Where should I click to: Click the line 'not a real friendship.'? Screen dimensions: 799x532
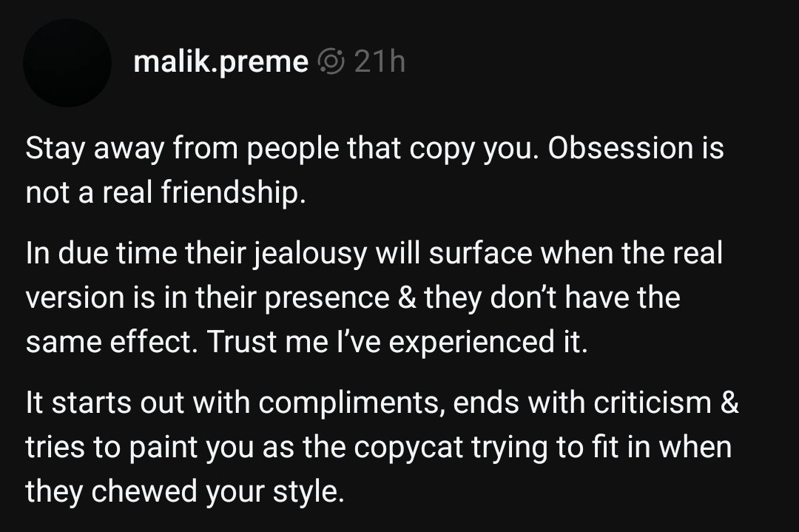[166, 192]
